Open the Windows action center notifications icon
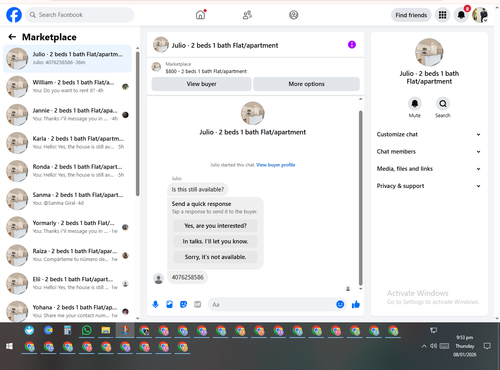Screen dimensions: 500x370 [x=487, y=346]
